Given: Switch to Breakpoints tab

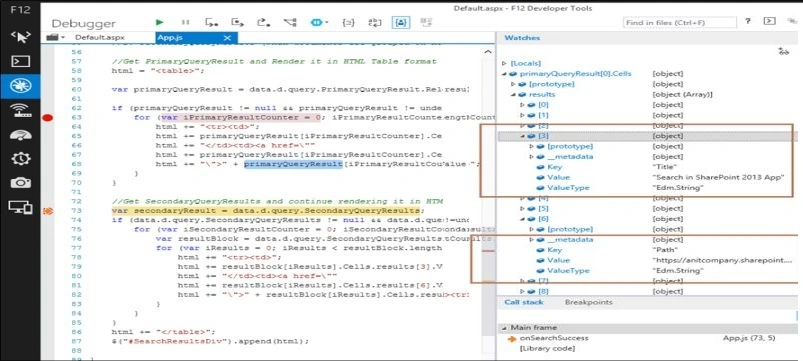Looking at the screenshot, I should click(588, 302).
